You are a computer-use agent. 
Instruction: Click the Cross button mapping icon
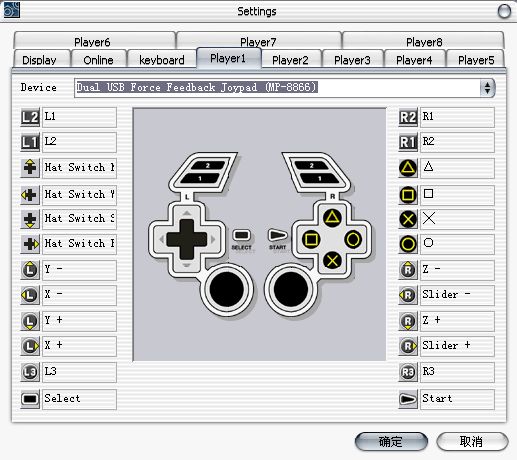tap(408, 219)
